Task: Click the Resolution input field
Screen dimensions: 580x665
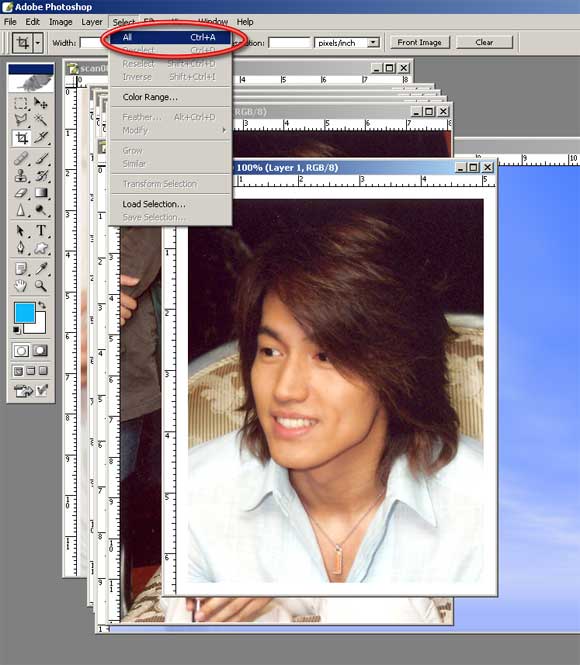Action: tap(290, 43)
